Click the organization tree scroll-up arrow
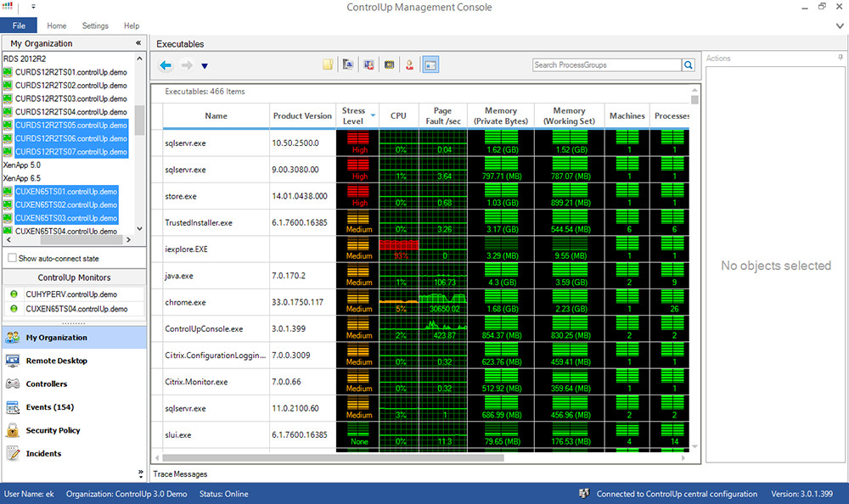849x504 pixels. [140, 59]
